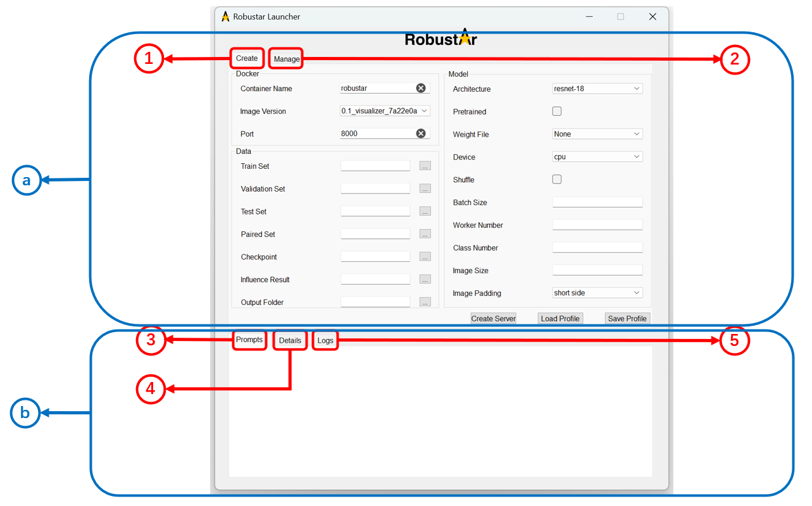Open the Details tab
The image size is (812, 506).
pos(290,340)
